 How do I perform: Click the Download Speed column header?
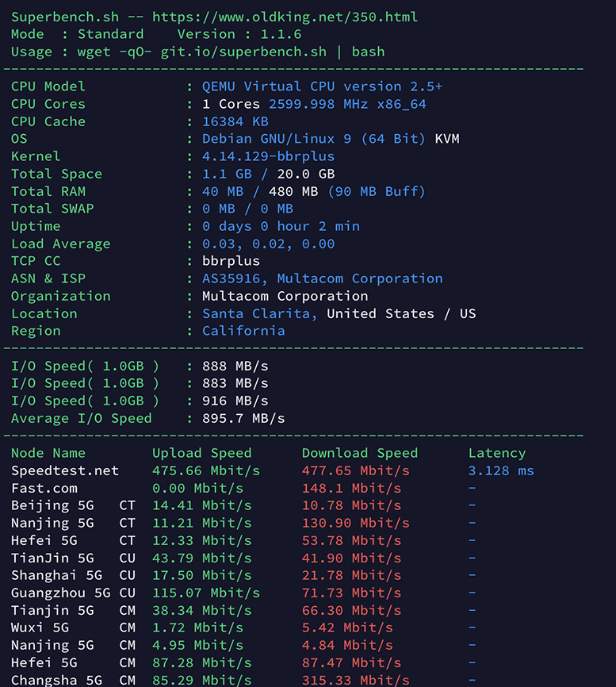coord(359,453)
